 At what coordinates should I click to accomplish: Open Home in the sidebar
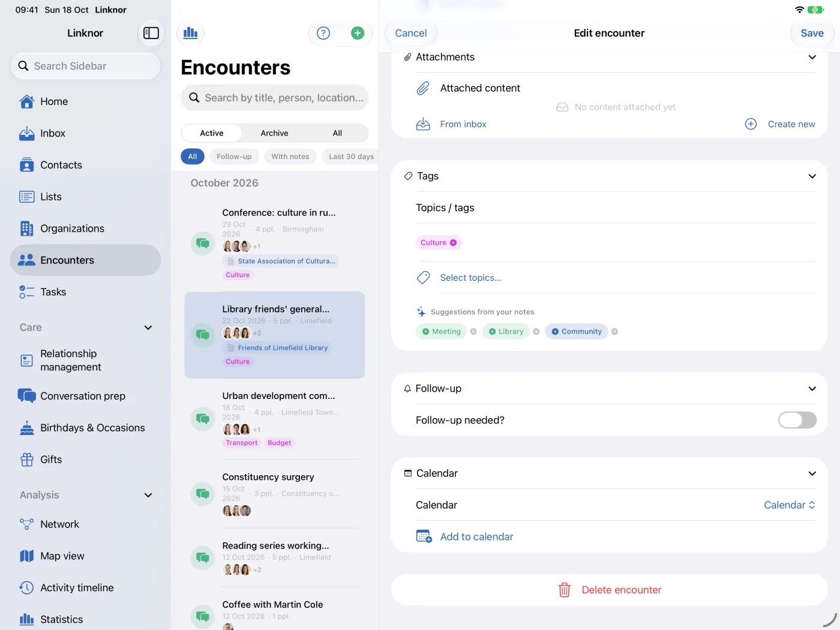point(85,101)
